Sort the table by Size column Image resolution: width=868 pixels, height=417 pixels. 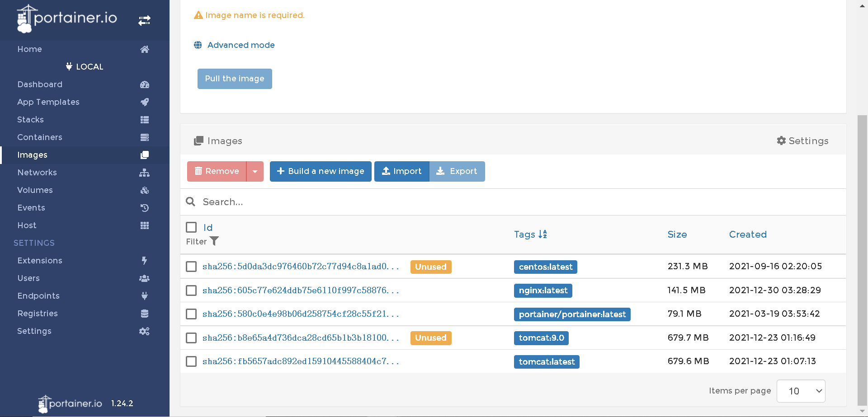click(x=677, y=234)
